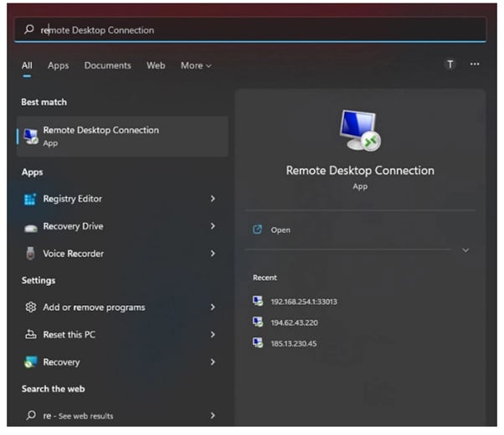Expand Reset this PC arrow
This screenshot has width=504, height=435.
pos(213,334)
